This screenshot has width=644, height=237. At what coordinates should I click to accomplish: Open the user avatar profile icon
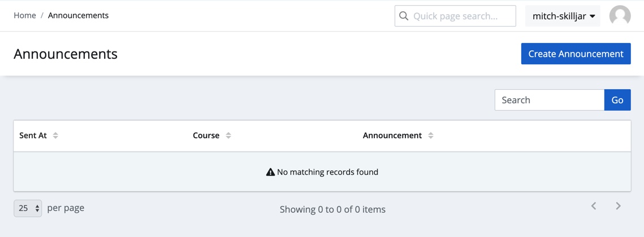click(620, 16)
